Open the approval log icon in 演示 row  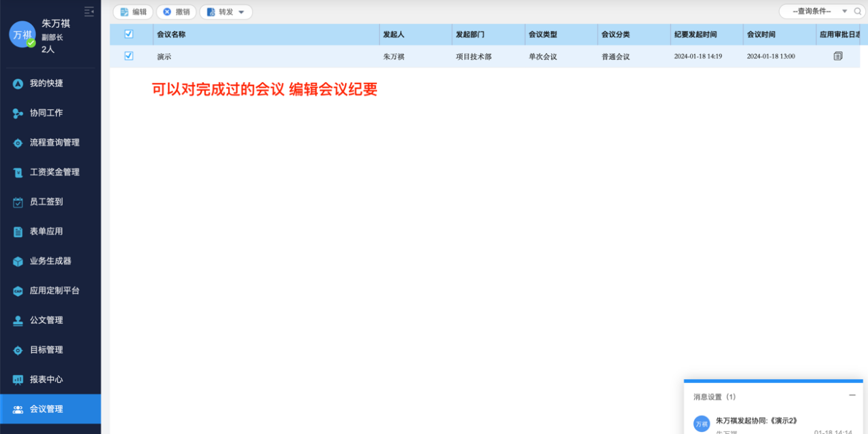coord(837,56)
